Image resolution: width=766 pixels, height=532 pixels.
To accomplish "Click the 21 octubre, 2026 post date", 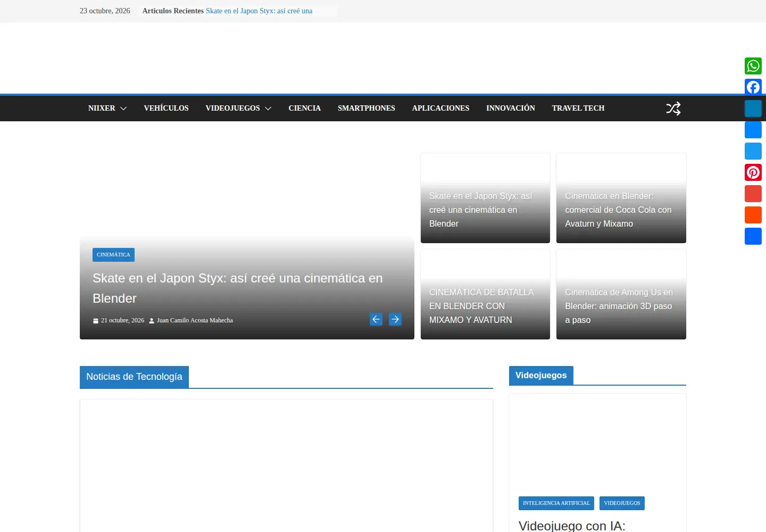I will click(x=122, y=320).
